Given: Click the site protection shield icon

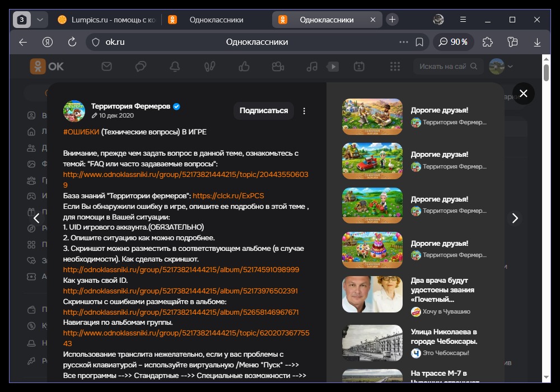Looking at the screenshot, I should click(96, 42).
